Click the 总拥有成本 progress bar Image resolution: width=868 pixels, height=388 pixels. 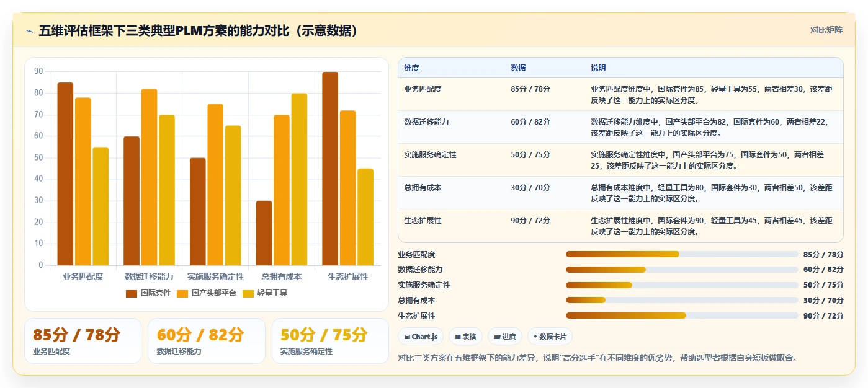click(682, 300)
